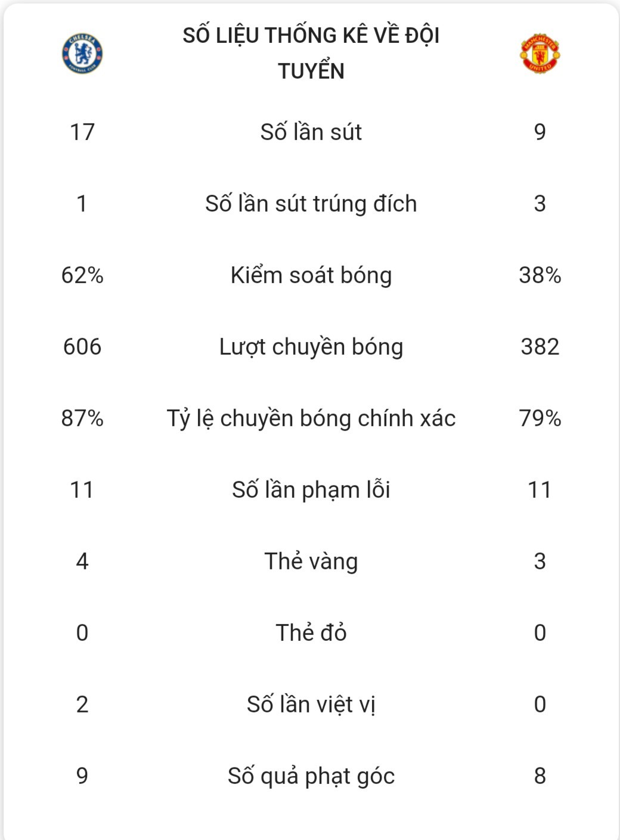
Task: Select the 'Tỷ lệ chuyền bóng chính xác' label
Action: pyautogui.click(x=311, y=419)
